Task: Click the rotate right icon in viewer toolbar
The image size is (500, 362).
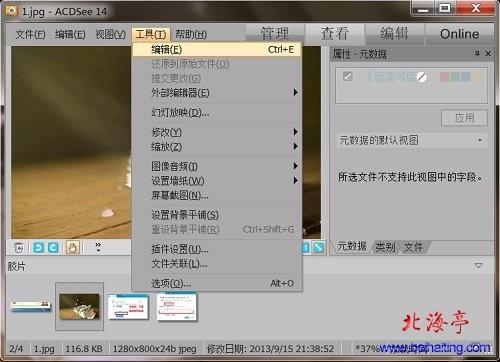Action: click(x=53, y=248)
